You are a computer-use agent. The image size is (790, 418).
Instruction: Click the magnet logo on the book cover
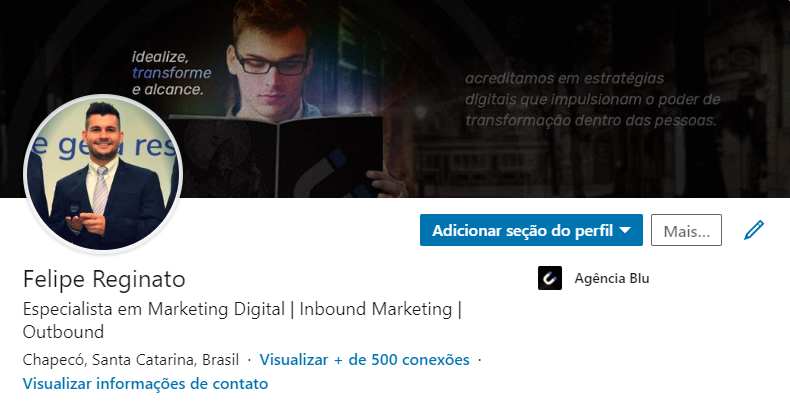coord(326,176)
